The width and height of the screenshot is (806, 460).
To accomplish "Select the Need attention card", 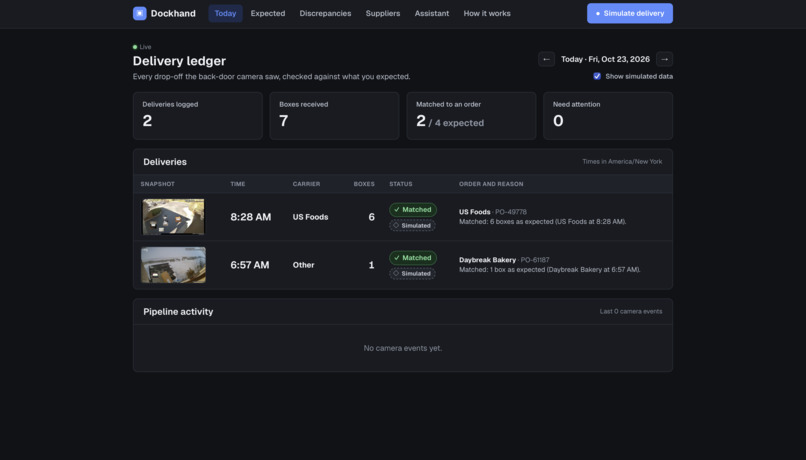I will coord(608,116).
